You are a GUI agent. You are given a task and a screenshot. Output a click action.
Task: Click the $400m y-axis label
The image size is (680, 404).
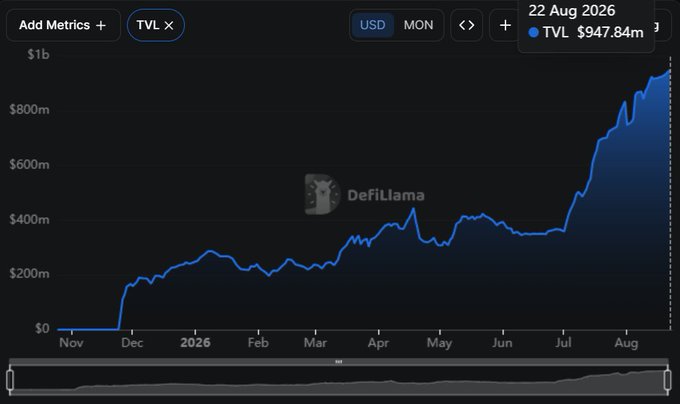point(29,219)
